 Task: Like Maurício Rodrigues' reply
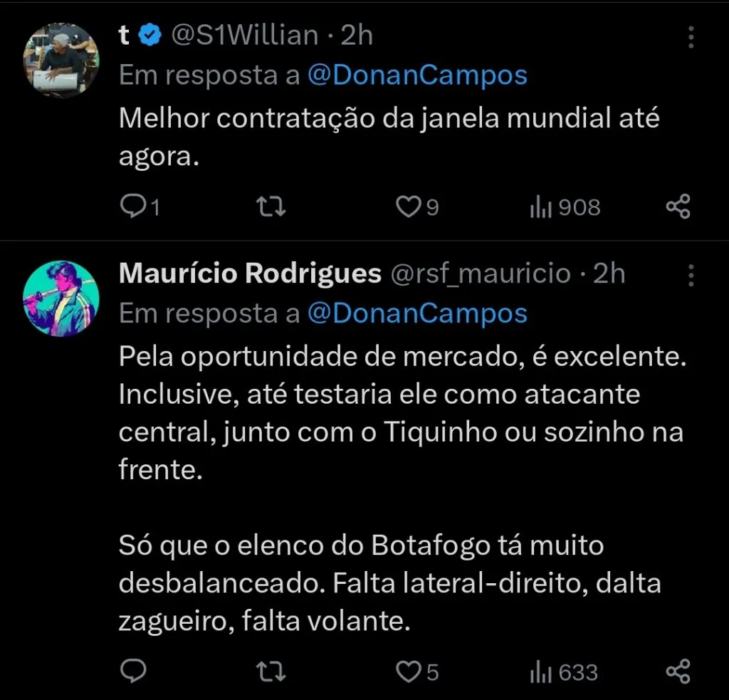pyautogui.click(x=408, y=671)
